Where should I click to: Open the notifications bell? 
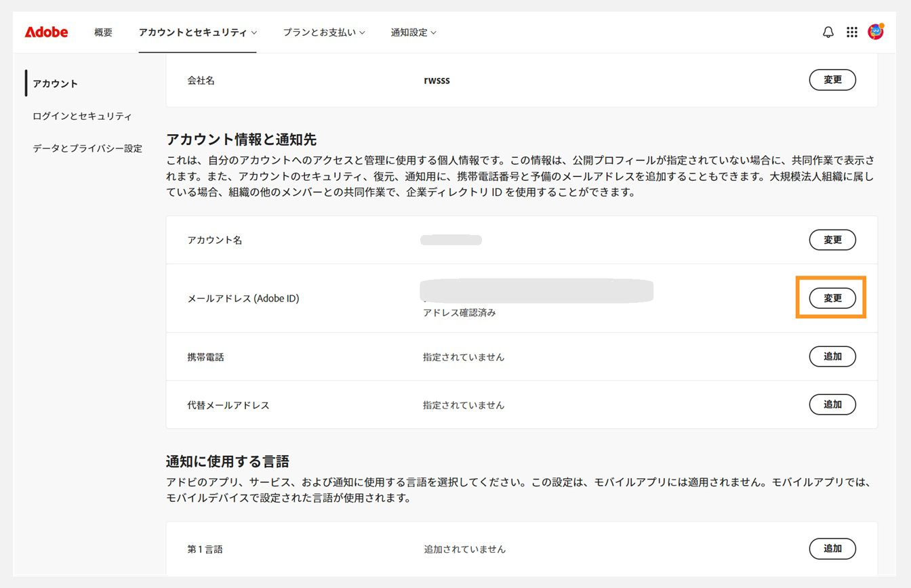pyautogui.click(x=828, y=32)
